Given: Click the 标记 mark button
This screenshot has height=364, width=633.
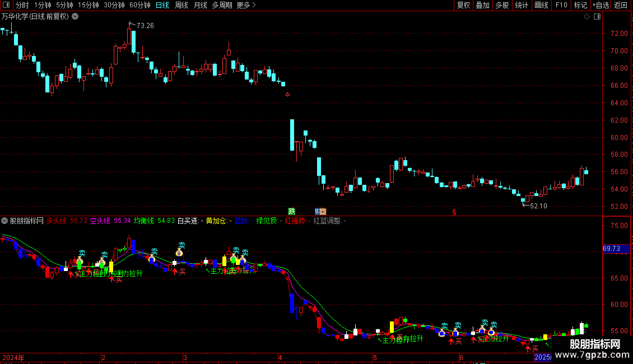Looking at the screenshot, I should click(580, 5).
